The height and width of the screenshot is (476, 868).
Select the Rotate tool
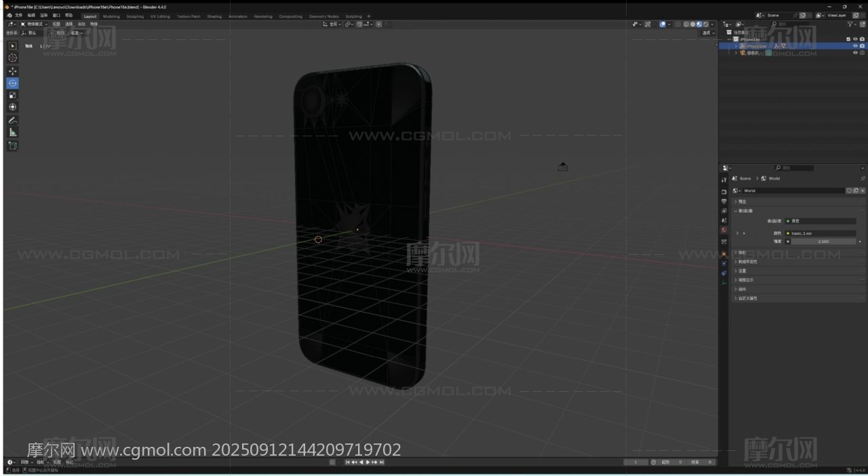click(x=12, y=83)
